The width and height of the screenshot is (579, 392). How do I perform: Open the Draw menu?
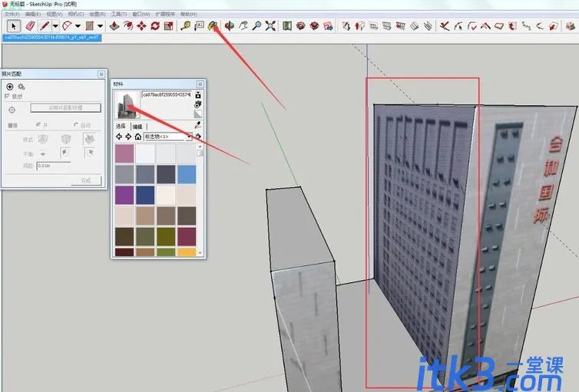[x=98, y=14]
